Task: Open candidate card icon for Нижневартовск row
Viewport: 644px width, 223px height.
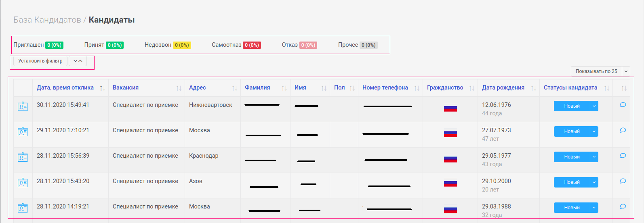Action: coord(23,106)
